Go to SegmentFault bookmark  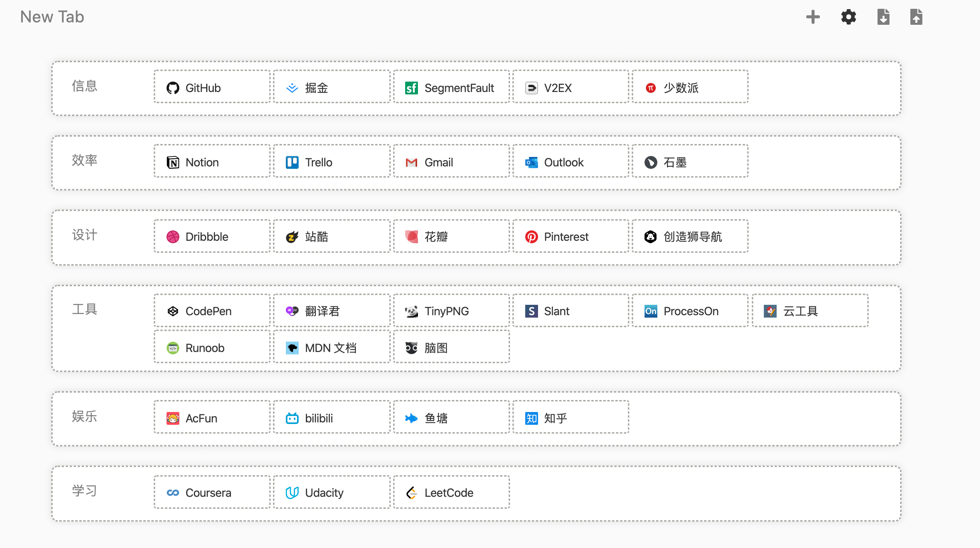tap(451, 88)
